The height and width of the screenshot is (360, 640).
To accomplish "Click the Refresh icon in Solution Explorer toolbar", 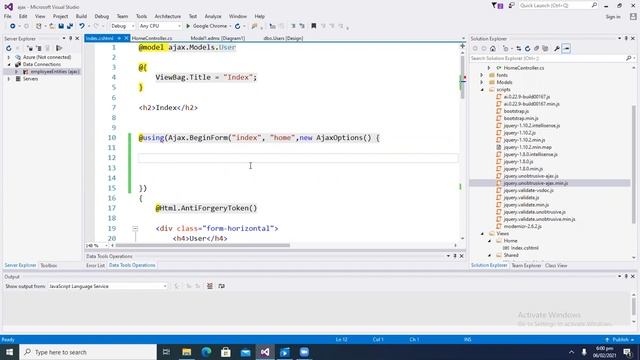I will 527,49.
